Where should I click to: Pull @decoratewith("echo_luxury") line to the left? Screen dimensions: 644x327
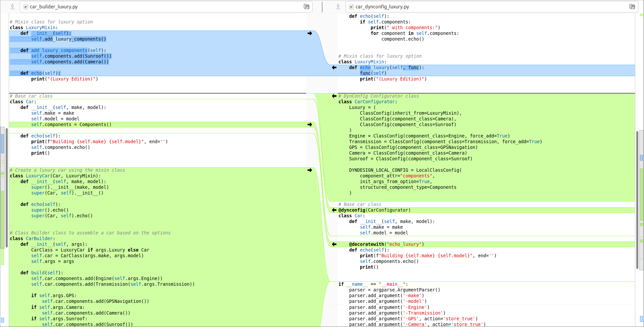(334, 244)
